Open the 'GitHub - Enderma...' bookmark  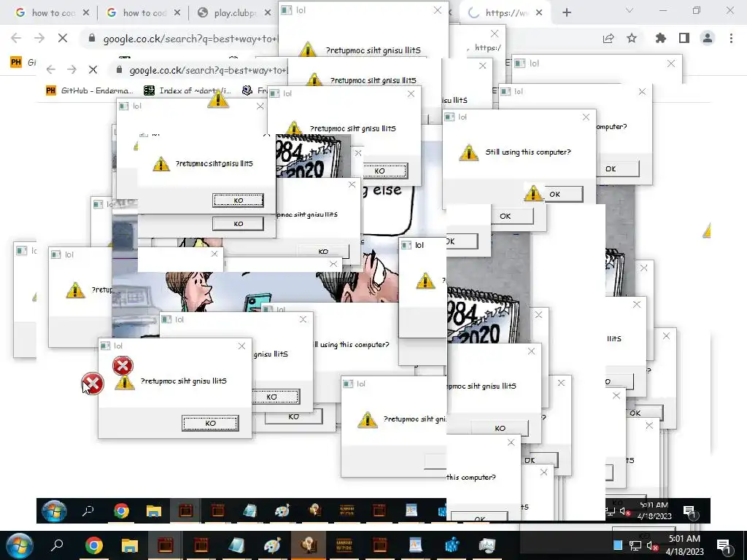coord(90,90)
